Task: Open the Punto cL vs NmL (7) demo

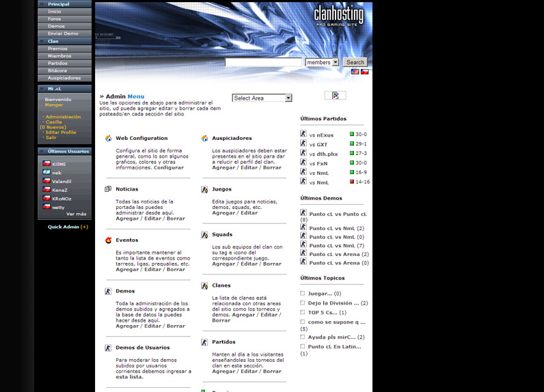Action: coord(336,246)
